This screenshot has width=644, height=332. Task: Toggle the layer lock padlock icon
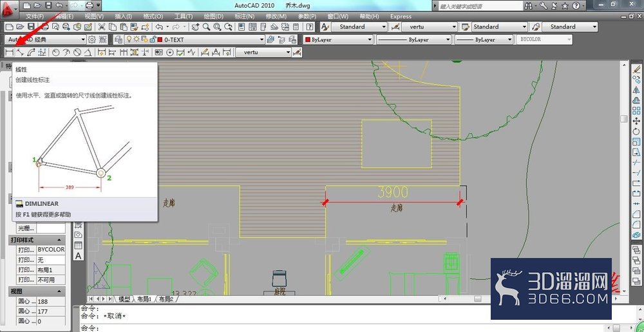(x=153, y=39)
